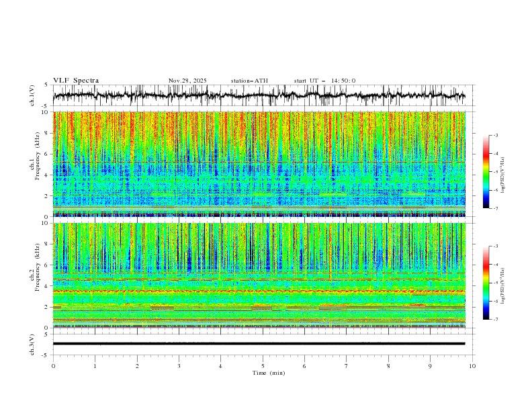Click the 'Nov.28, 2025' date label
The height and width of the screenshot is (411, 532).
click(x=187, y=81)
